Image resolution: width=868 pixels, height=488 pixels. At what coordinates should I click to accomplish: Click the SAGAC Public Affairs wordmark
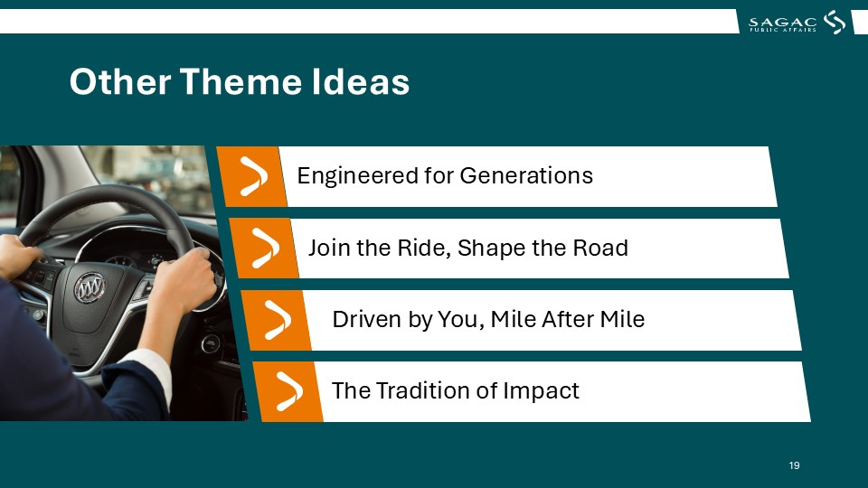782,24
